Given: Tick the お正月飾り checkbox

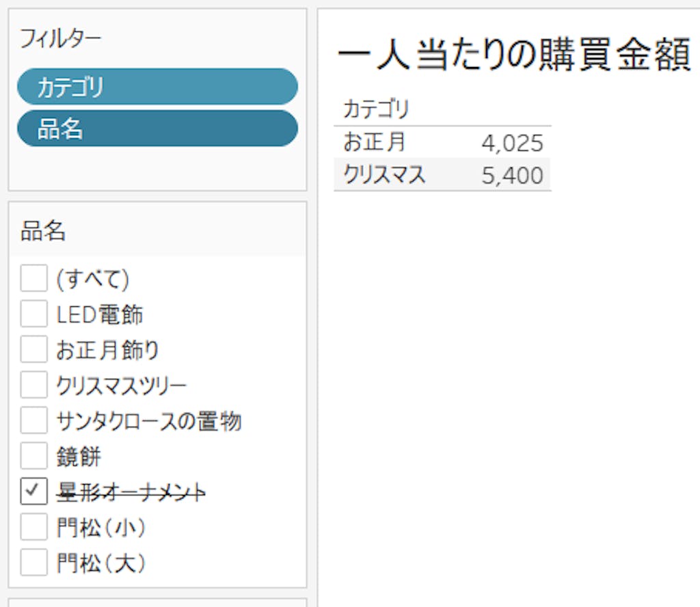Looking at the screenshot, I should pyautogui.click(x=33, y=349).
